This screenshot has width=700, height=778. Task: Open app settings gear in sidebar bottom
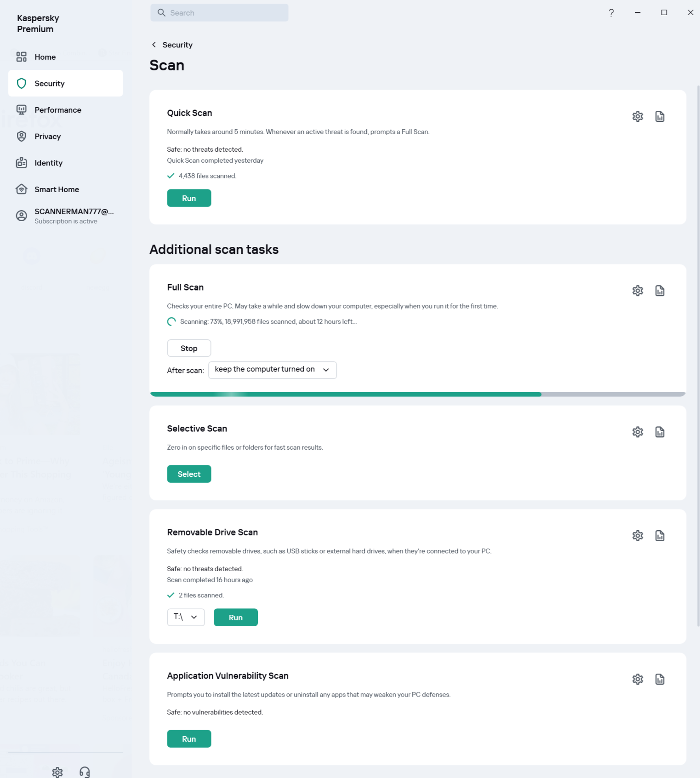(57, 772)
